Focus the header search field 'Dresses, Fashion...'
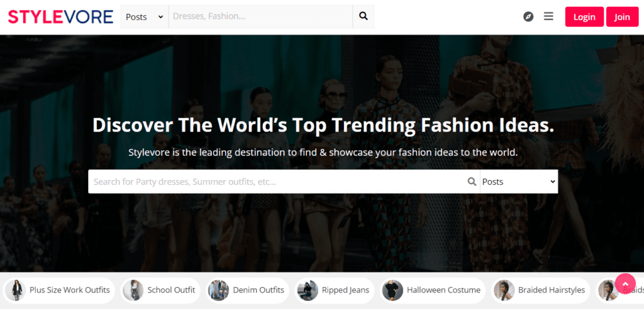Screen dimensions: 644x309 (260, 17)
